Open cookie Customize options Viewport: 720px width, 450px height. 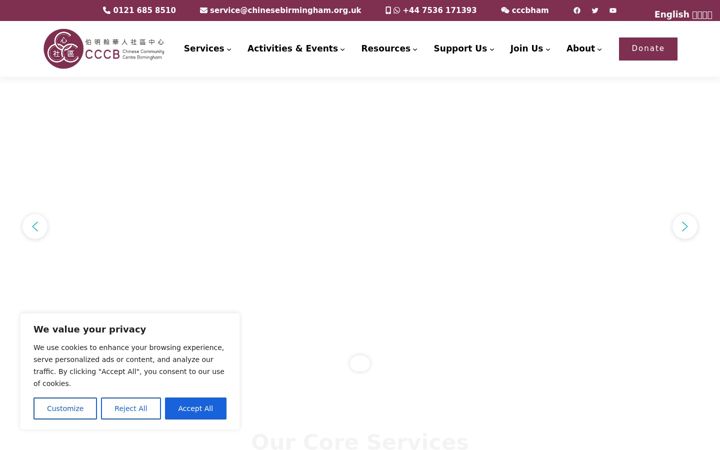coord(65,408)
